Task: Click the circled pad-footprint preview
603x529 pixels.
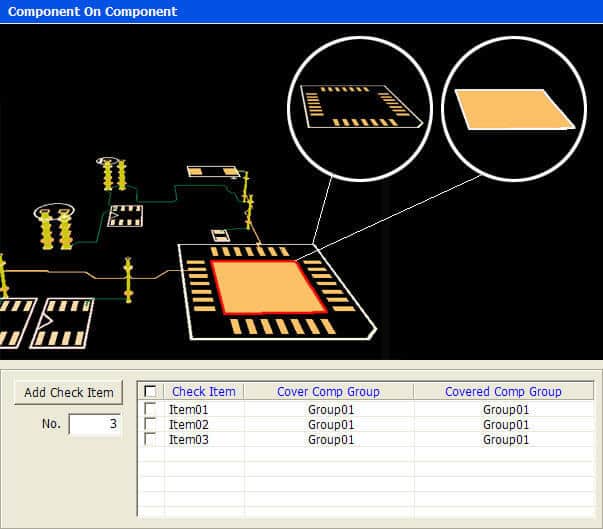Action: point(360,108)
